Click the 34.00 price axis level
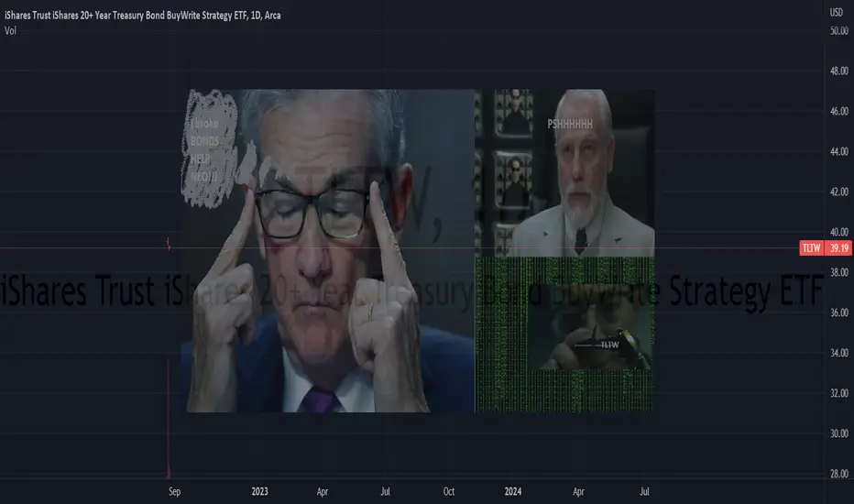Viewport: 854px width, 504px height. coord(838,353)
